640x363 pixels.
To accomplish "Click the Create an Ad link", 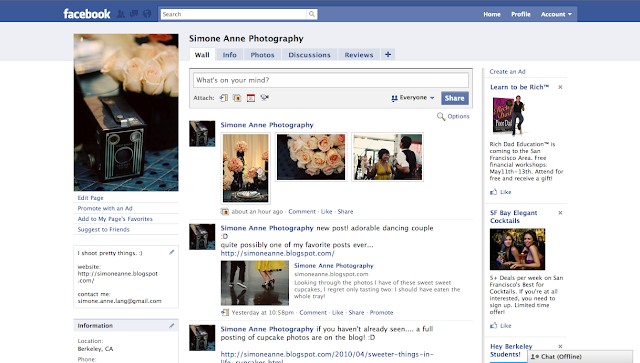I will pyautogui.click(x=507, y=71).
